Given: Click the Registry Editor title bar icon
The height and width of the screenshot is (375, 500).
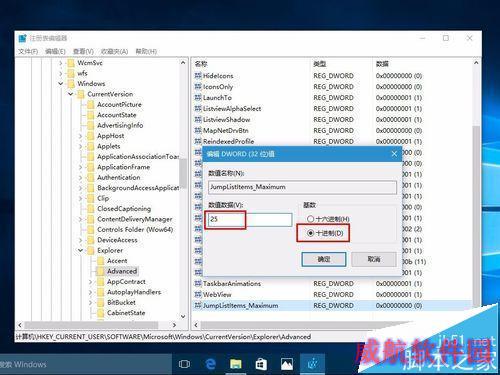Looking at the screenshot, I should point(23,38).
